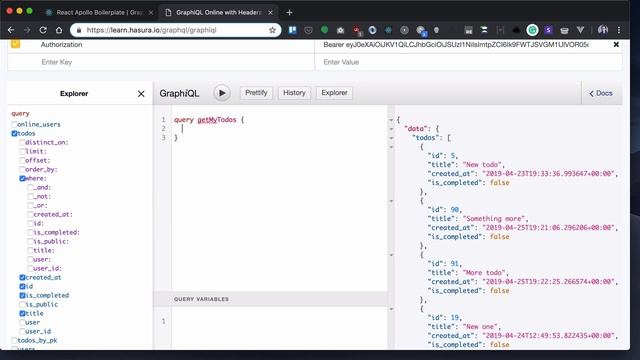Click the QUERY VARIABLES header bar
Screen dimensions: 640x360
270,299
